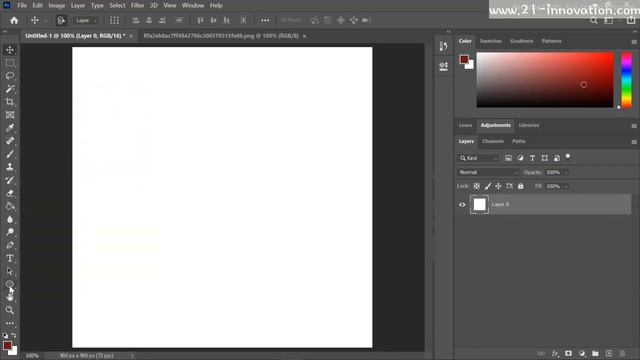Select the Blur tool
Screen dimensions: 640x360
click(10, 220)
